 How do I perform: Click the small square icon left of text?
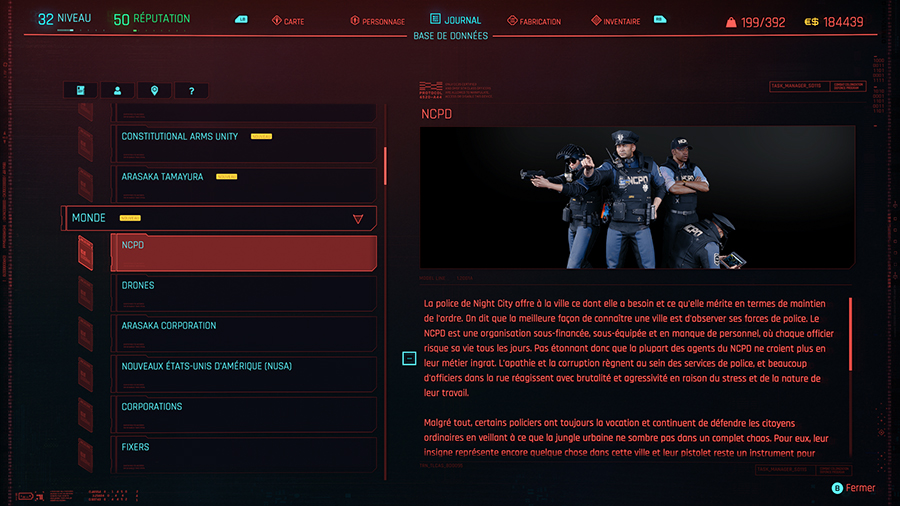(409, 358)
